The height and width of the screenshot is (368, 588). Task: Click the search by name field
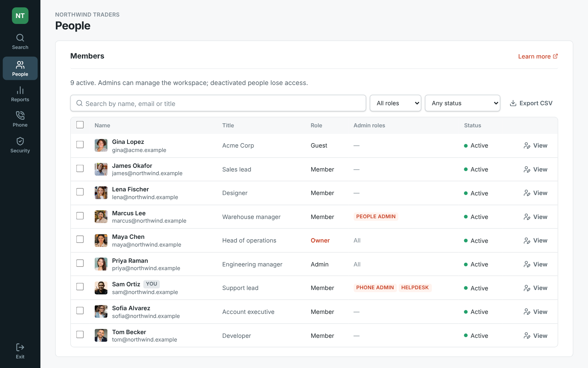(218, 103)
